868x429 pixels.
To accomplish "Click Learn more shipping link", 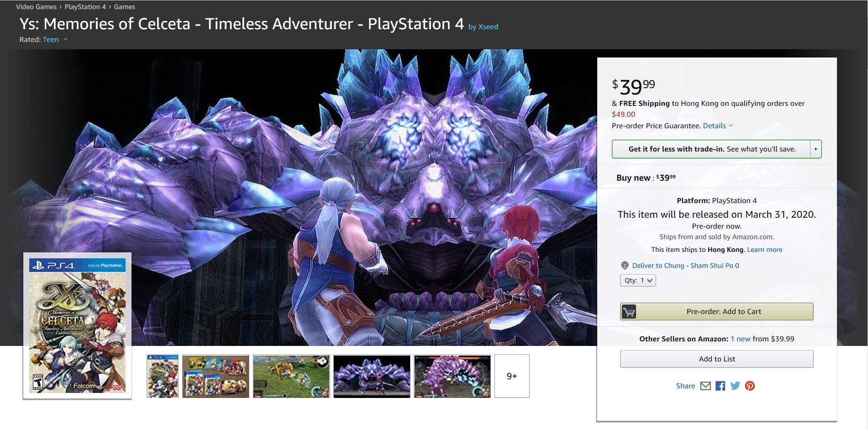I will (x=764, y=250).
